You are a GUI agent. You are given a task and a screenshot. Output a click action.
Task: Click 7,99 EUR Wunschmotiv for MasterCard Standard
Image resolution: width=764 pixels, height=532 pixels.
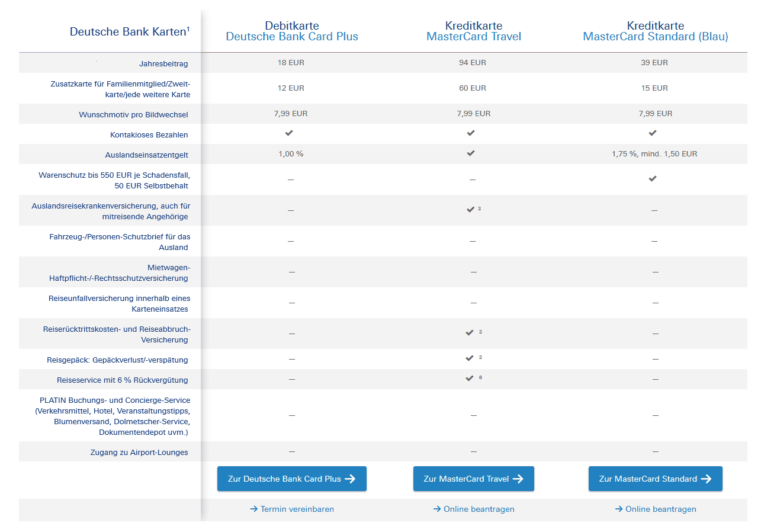pos(655,113)
